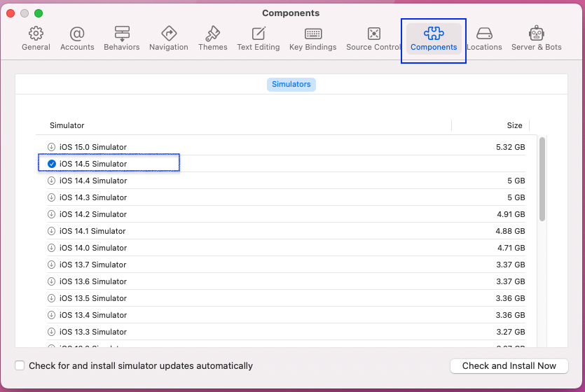Select the 4.91 GB size cell

pyautogui.click(x=511, y=214)
